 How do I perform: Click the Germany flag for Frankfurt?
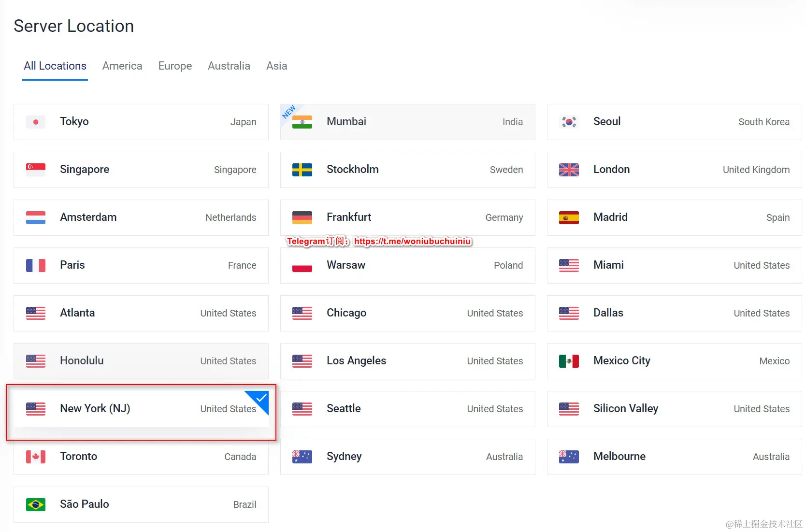302,217
